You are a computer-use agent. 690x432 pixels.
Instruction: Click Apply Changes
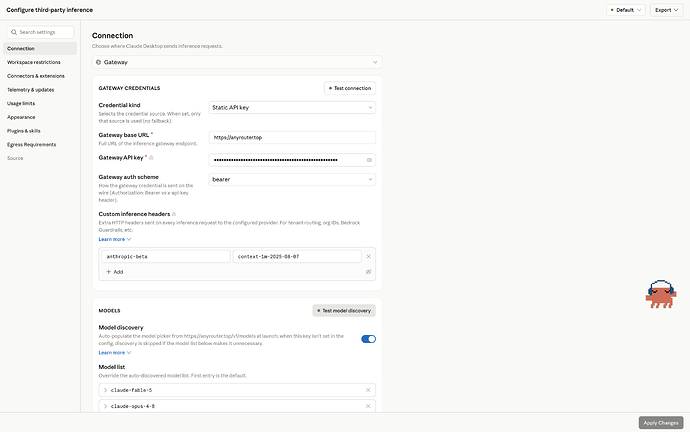(x=661, y=423)
